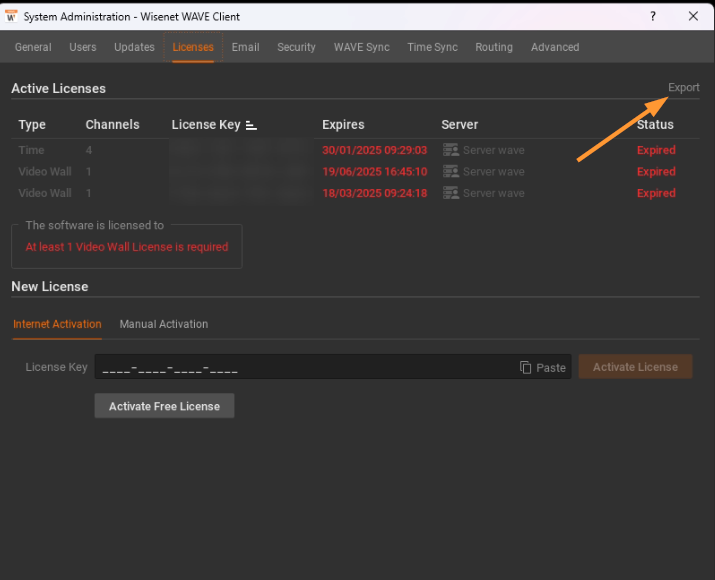The height and width of the screenshot is (580, 715).
Task: Click Video Wall cell in 19/06/2025 row
Action: pyautogui.click(x=45, y=171)
